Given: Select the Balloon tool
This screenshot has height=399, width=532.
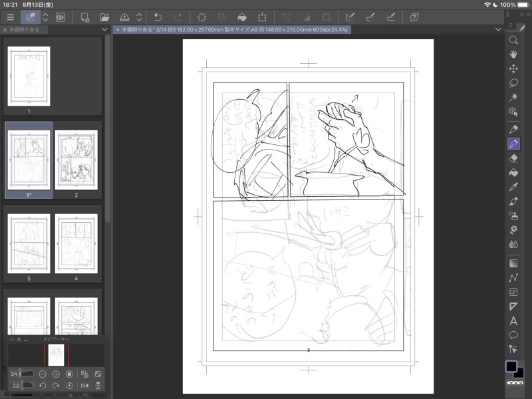Looking at the screenshot, I should tap(513, 334).
